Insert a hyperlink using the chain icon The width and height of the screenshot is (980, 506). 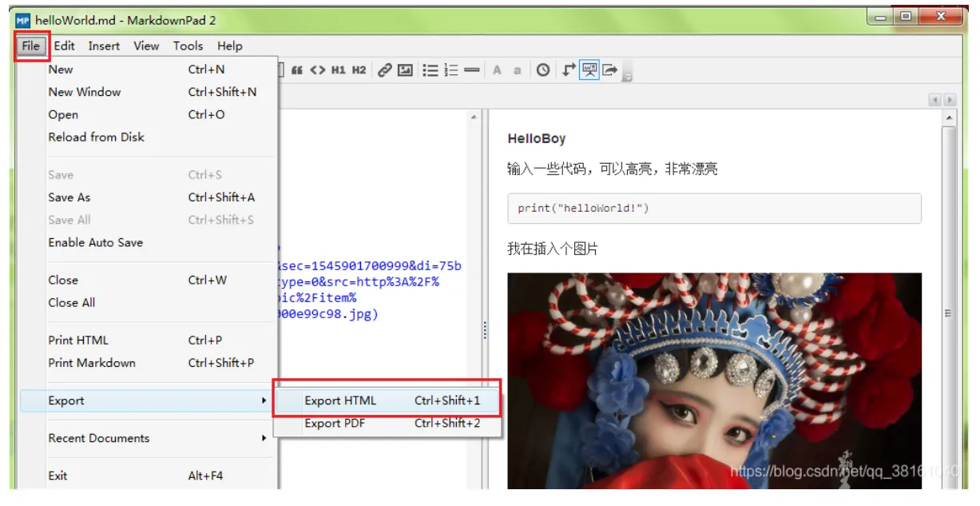coord(385,70)
